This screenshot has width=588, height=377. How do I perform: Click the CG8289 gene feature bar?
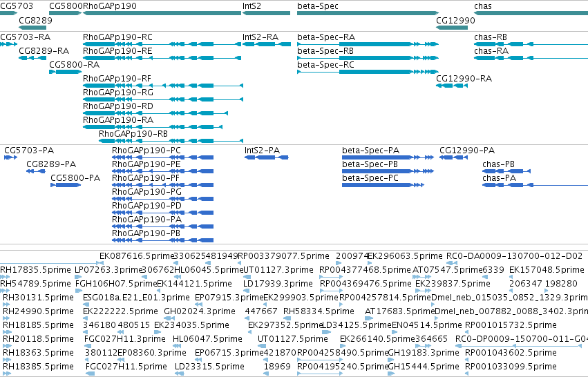coord(32,28)
